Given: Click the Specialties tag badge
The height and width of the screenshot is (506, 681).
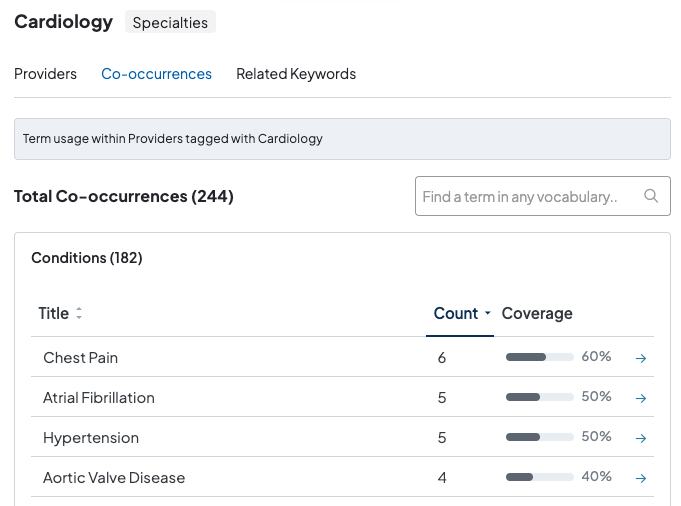Looking at the screenshot, I should click(170, 22).
